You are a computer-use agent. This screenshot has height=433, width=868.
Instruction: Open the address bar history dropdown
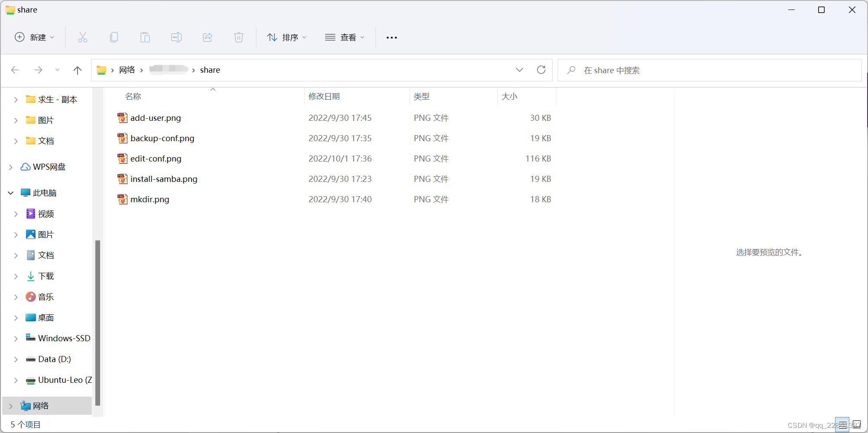(520, 70)
